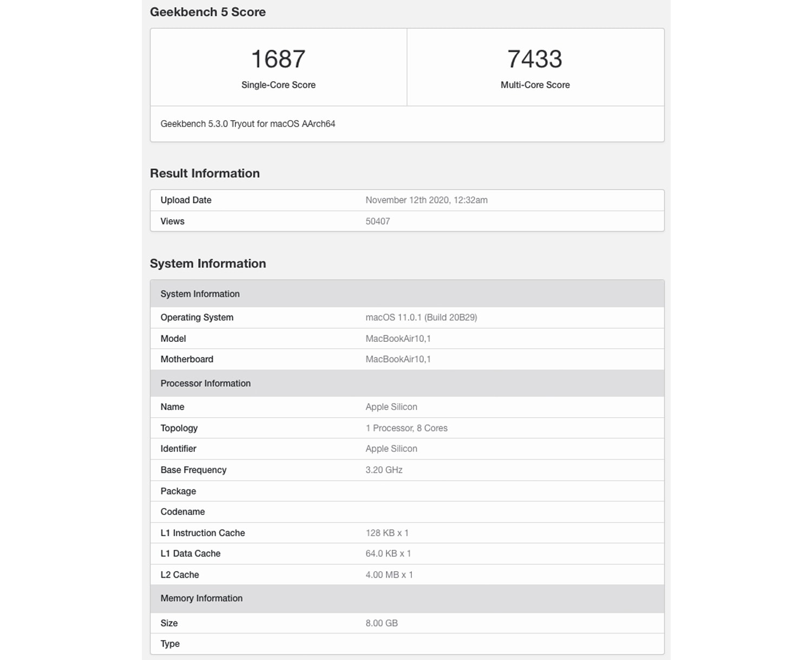Select the processor Name value Apple Silicon
Viewport: 812px width, 660px height.
click(x=391, y=407)
